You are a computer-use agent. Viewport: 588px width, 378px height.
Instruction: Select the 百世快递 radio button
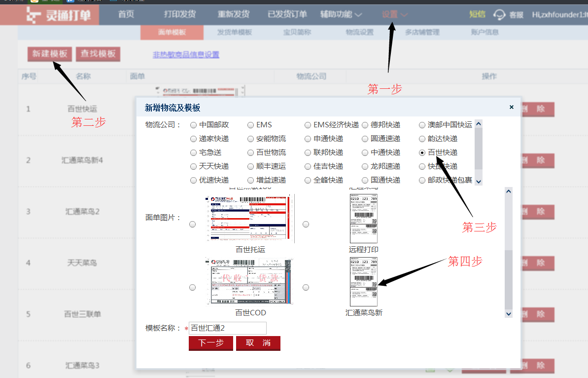click(x=422, y=153)
